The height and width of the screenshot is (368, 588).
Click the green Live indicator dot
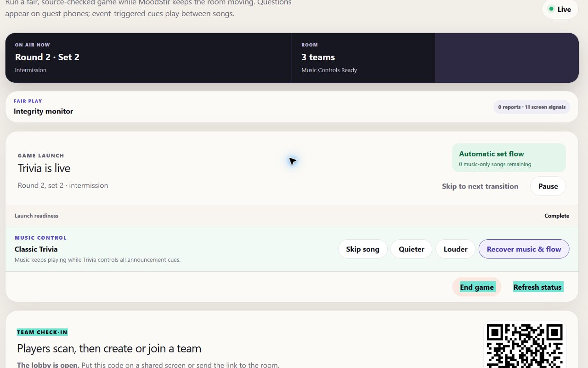pyautogui.click(x=551, y=9)
